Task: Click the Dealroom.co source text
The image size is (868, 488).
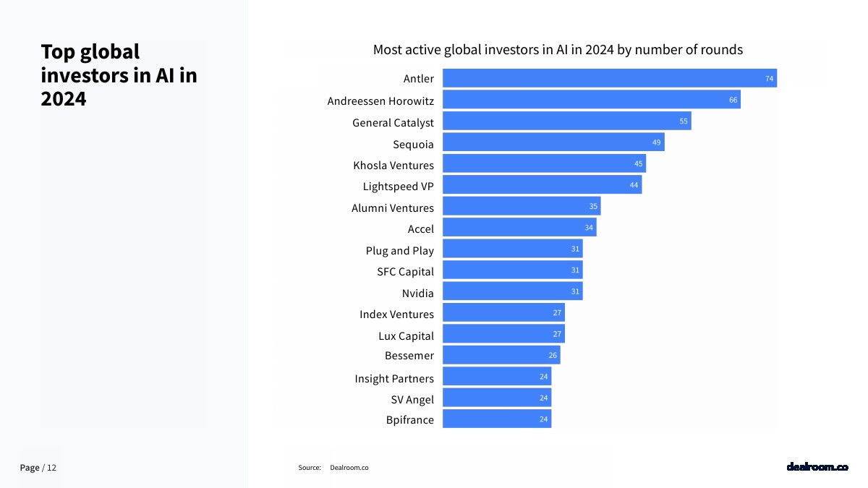Action: 349,468
